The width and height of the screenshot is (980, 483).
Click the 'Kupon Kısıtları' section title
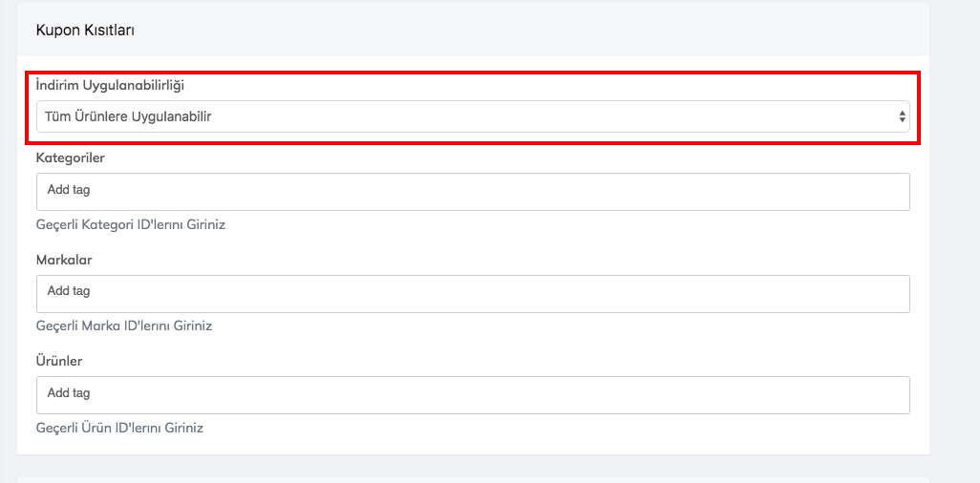pyautogui.click(x=85, y=30)
